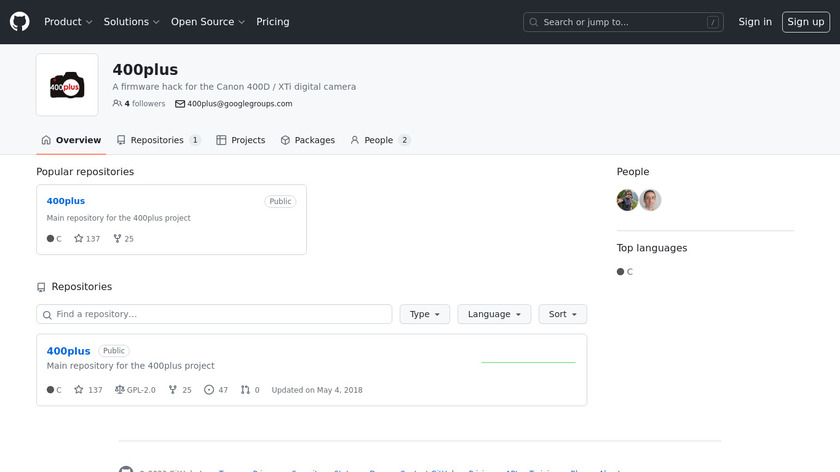Screen dimensions: 840x472
Task: Click the Find a repository search field
Action: (214, 314)
